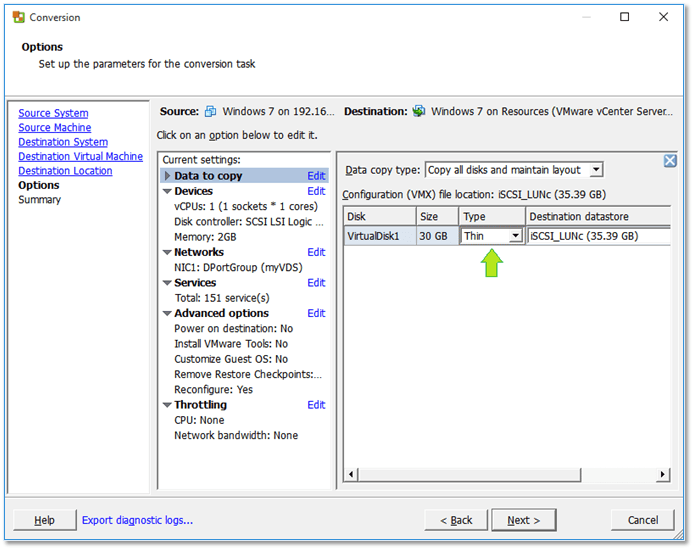The width and height of the screenshot is (694, 550).
Task: Click the source machine icon beside Windows 7
Action: click(x=210, y=112)
